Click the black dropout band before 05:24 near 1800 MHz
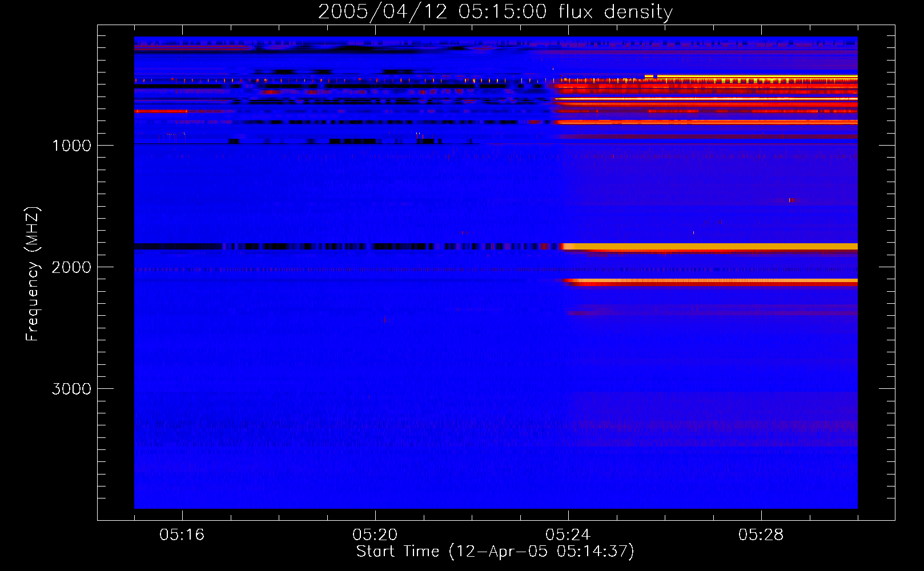 tap(347, 247)
